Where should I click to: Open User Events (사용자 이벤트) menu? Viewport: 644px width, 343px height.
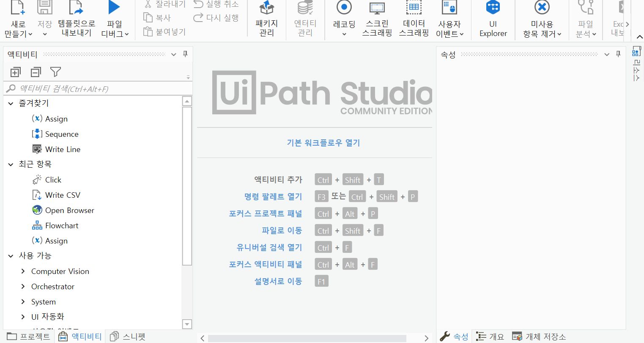click(x=450, y=19)
